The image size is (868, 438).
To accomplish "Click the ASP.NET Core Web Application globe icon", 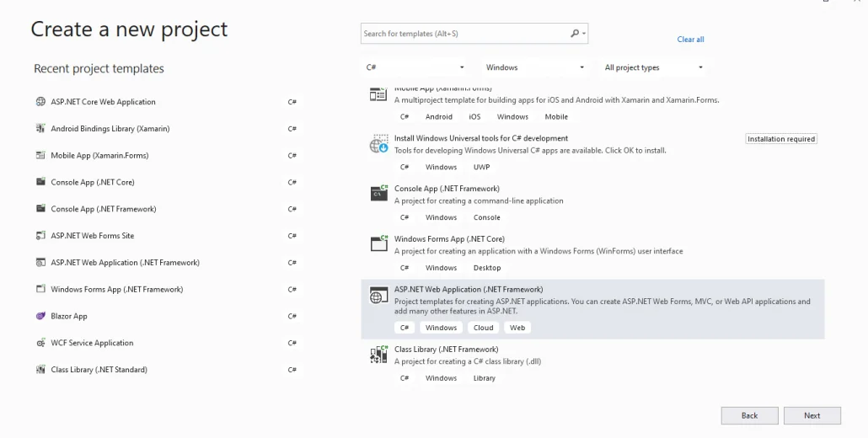I will [40, 102].
